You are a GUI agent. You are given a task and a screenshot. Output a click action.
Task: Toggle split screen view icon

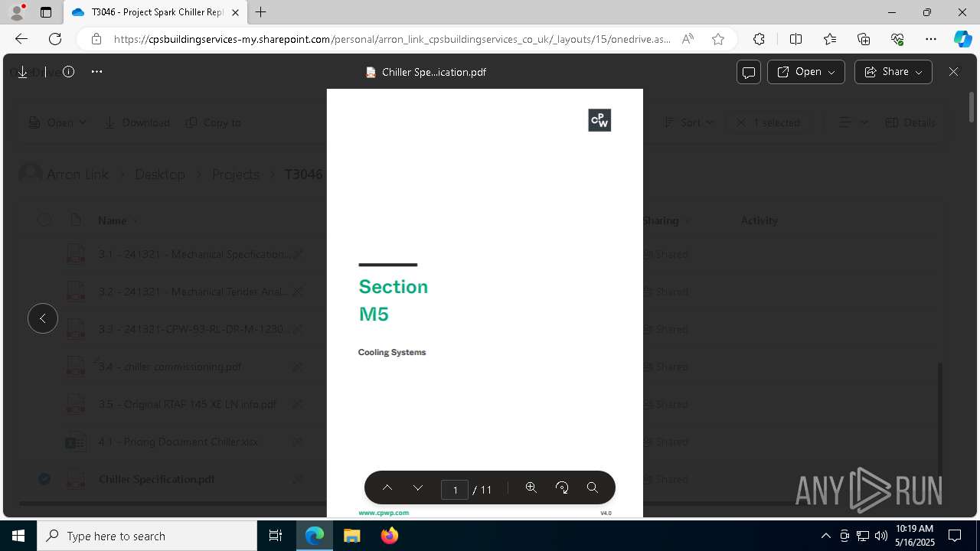795,39
